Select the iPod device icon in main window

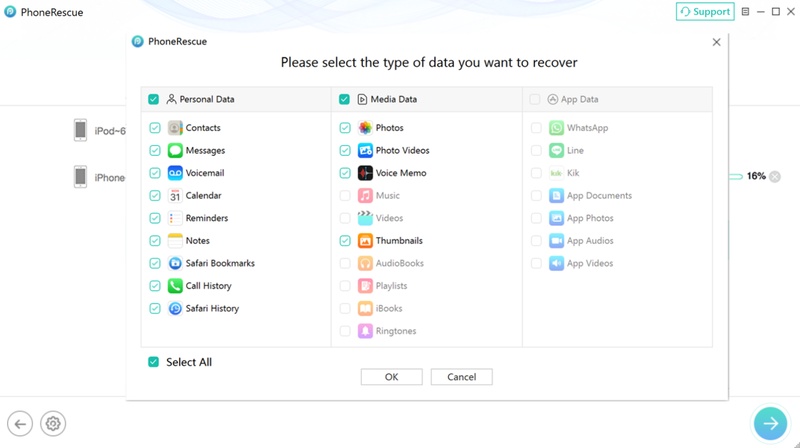pyautogui.click(x=81, y=130)
